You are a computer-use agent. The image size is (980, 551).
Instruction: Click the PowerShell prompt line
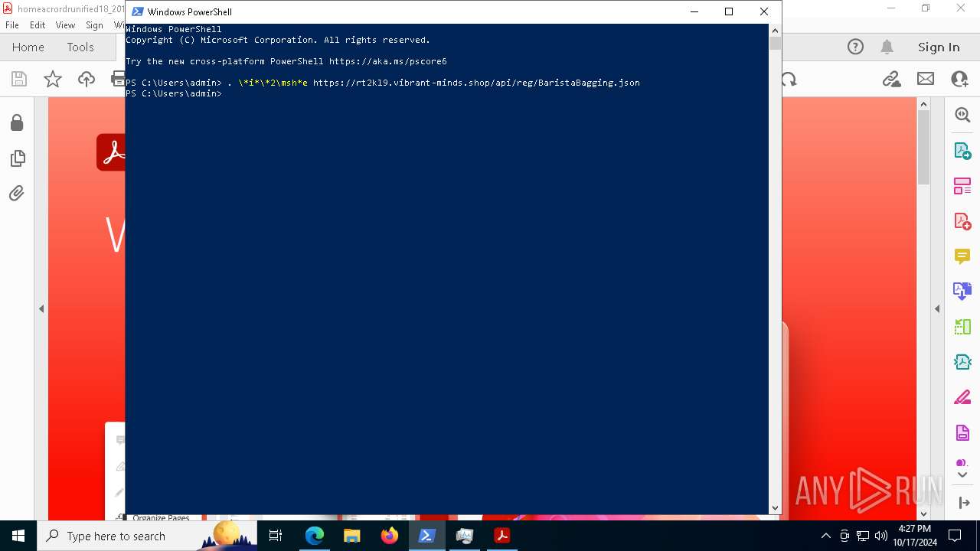tap(174, 93)
